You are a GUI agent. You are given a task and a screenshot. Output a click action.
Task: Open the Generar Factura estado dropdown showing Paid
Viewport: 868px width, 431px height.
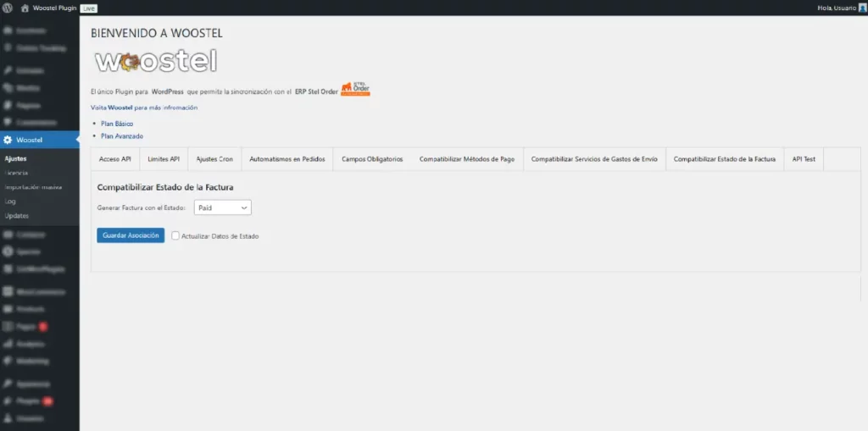(223, 207)
